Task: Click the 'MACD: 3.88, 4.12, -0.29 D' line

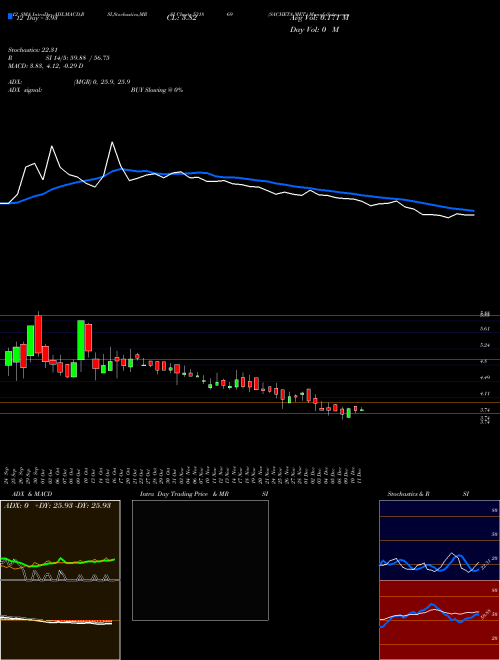Action: click(45, 66)
